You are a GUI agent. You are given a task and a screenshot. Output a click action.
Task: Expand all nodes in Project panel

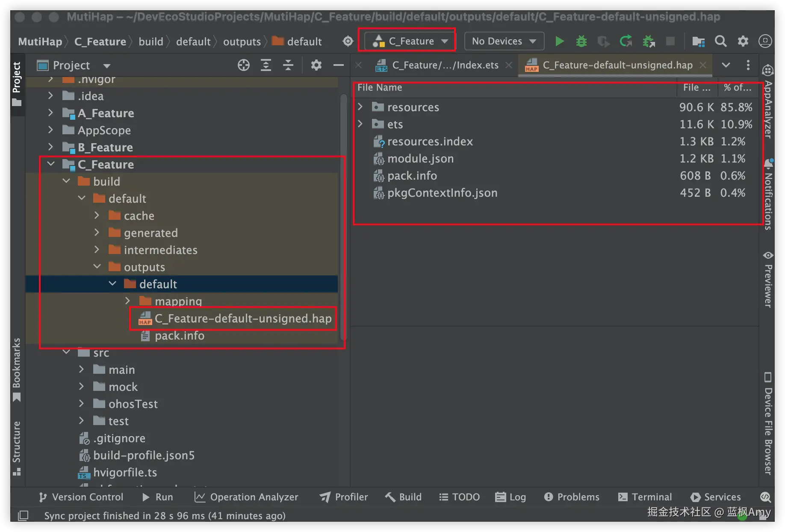pyautogui.click(x=266, y=65)
